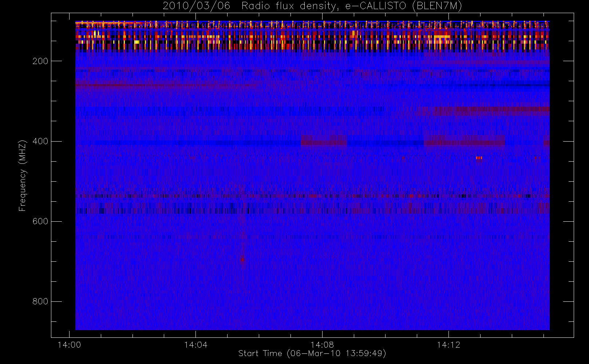589x364 pixels.
Task: Click the red burst spot near 700 MHz
Action: tap(242, 260)
